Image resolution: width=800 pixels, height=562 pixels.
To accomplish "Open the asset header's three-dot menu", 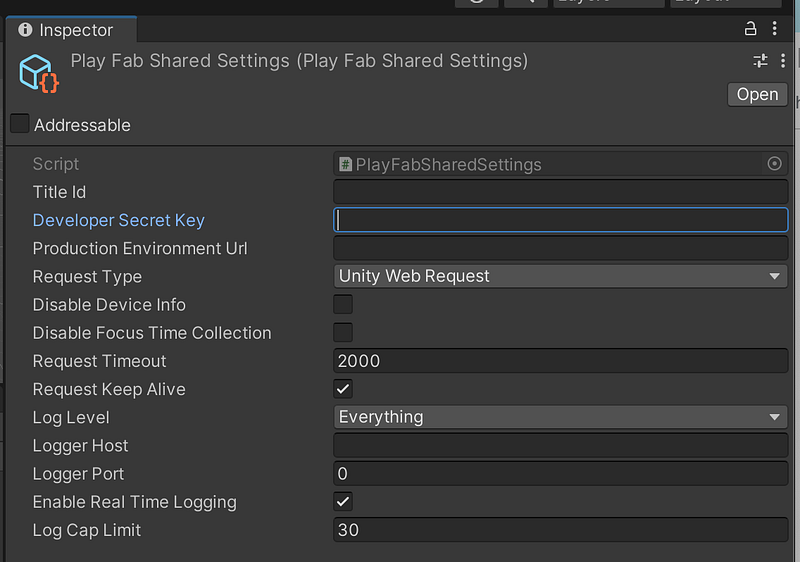I will tap(783, 61).
